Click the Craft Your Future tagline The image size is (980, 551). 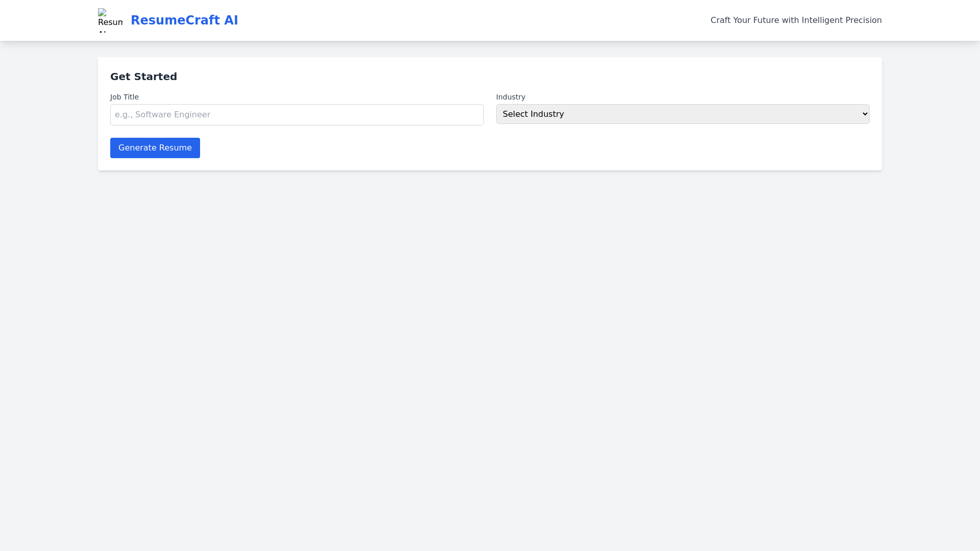(796, 20)
